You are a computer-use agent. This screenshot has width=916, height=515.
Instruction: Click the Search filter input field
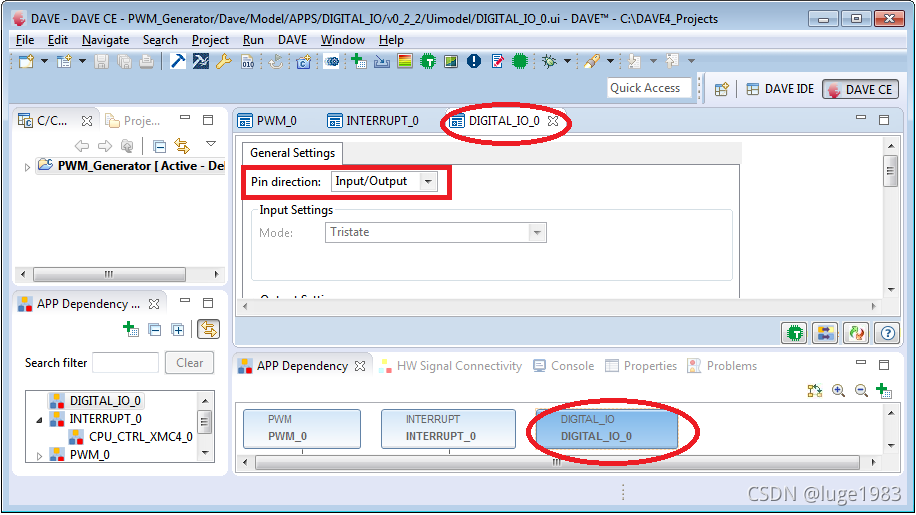pyautogui.click(x=126, y=363)
